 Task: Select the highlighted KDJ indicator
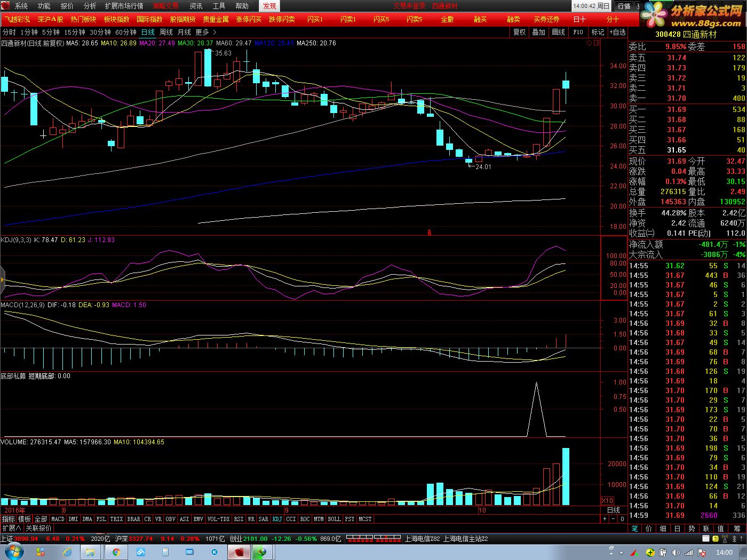click(x=277, y=519)
